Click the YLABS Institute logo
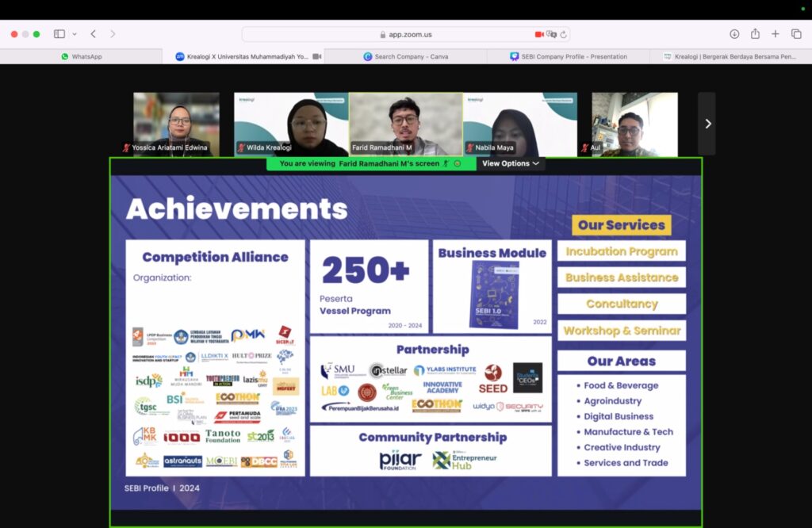 [445, 370]
